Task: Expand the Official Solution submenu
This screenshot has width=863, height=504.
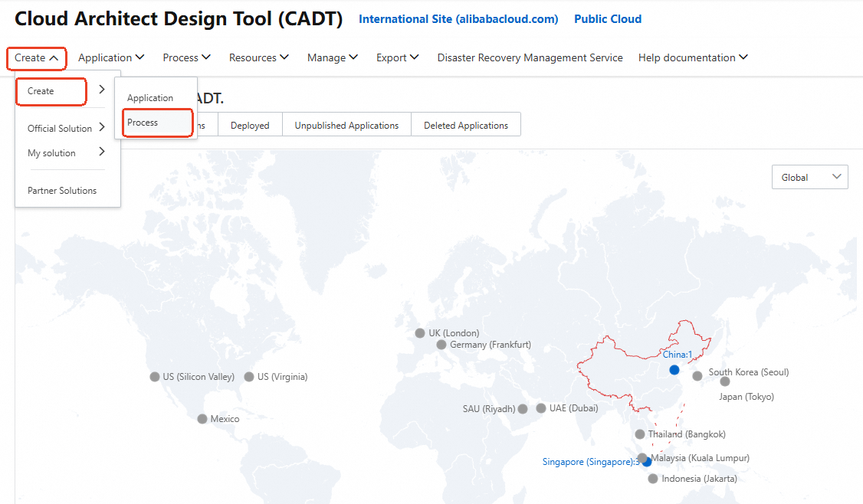Action: [x=66, y=128]
